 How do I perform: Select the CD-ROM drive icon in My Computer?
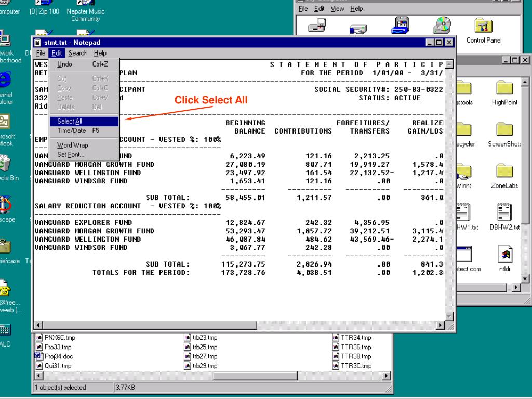(442, 26)
